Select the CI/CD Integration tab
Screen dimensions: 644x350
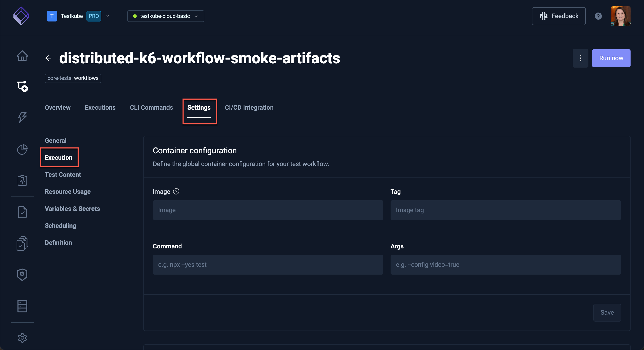(x=249, y=107)
